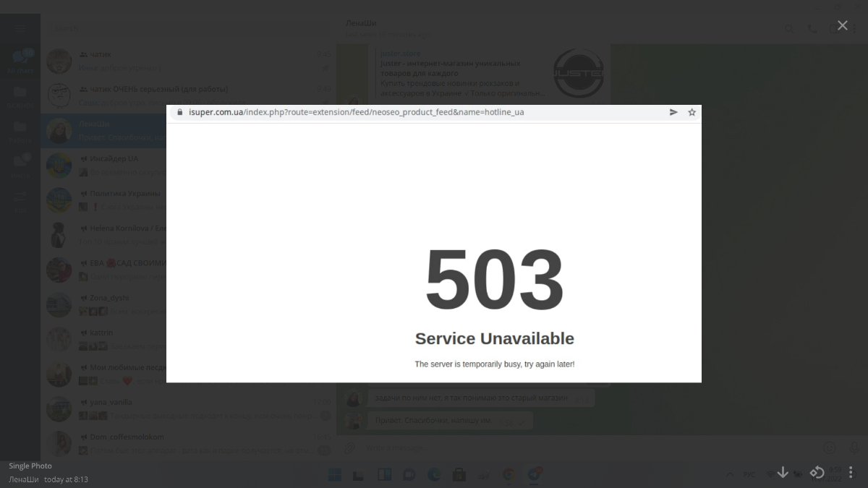Click the "today at 8:13" photo date
The width and height of the screenshot is (868, 488).
[66, 479]
